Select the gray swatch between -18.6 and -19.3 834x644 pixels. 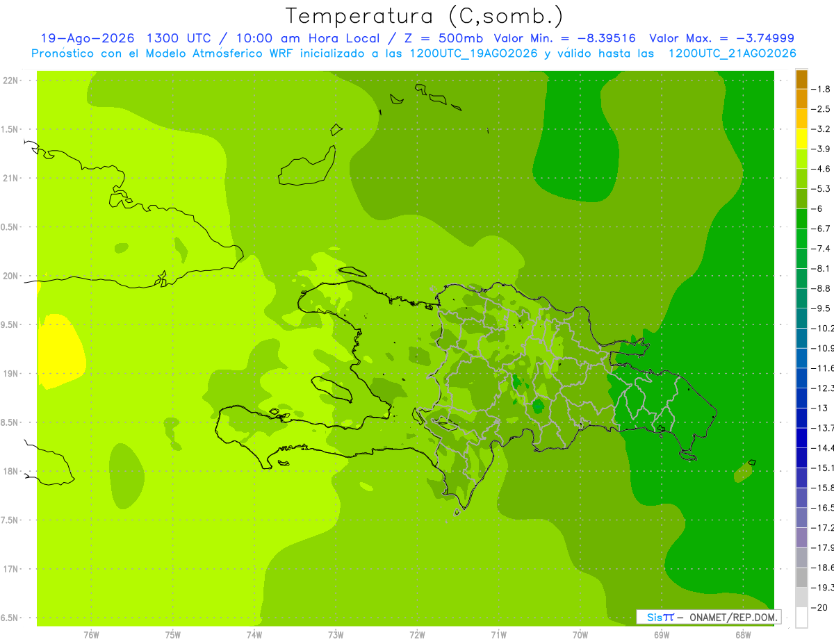801,577
